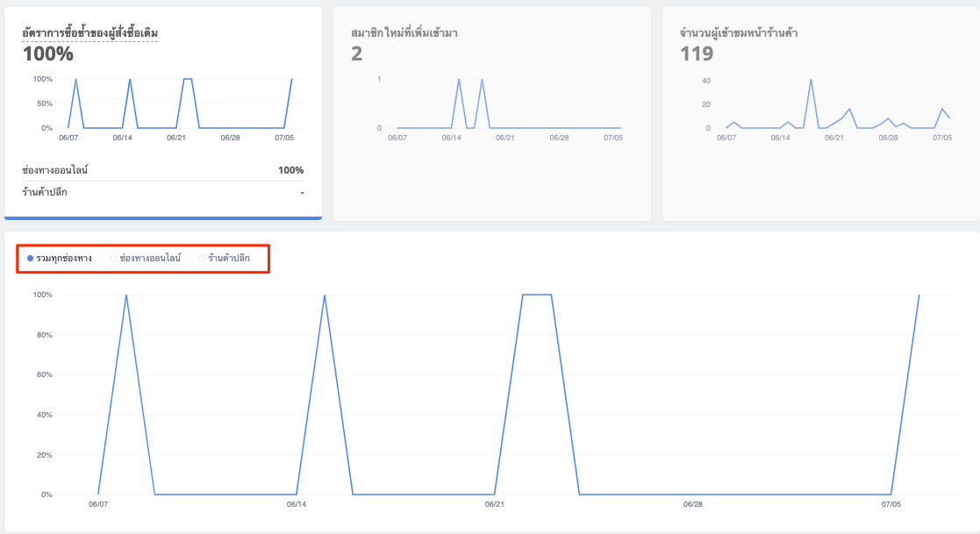Screen dimensions: 980x534
Task: Select the ร้านค้าปลีก radio filter
Action: [x=224, y=258]
